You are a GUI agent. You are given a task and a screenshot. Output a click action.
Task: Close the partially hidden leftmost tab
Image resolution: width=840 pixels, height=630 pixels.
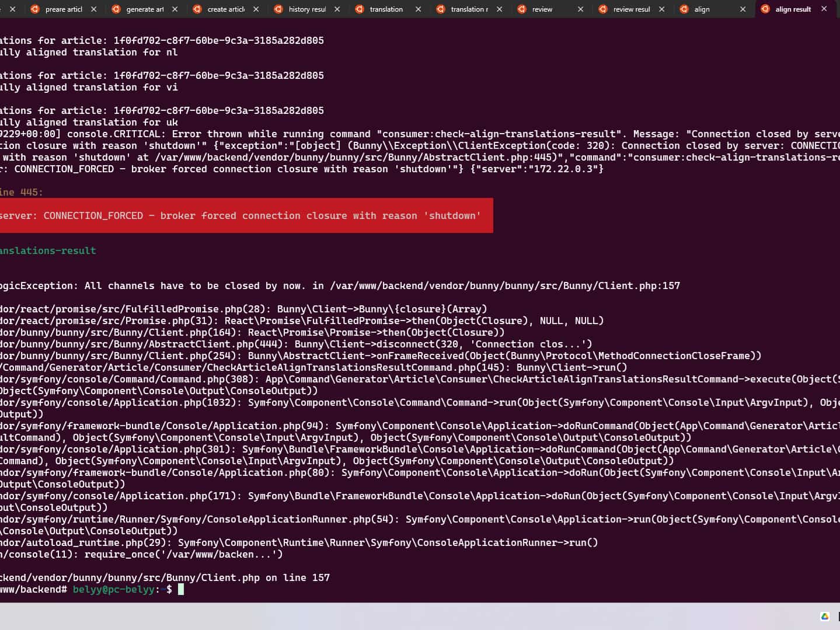click(x=12, y=9)
